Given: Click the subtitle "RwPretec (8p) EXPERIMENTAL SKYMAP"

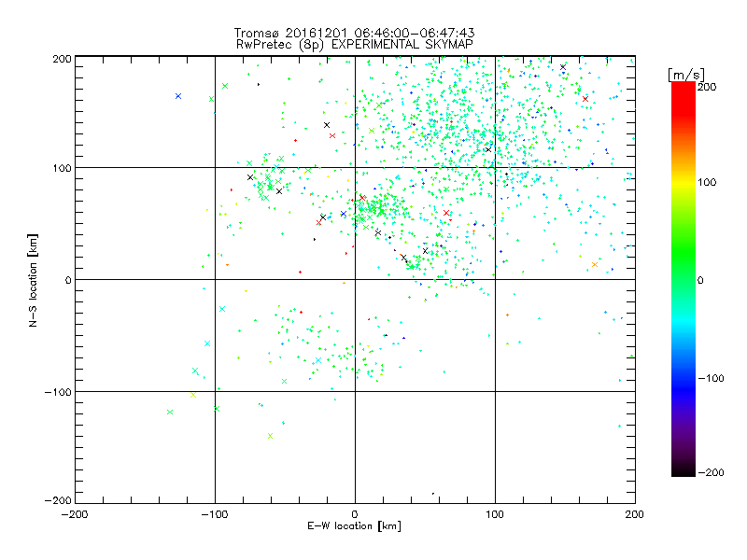Looking at the screenshot, I should pos(355,45).
